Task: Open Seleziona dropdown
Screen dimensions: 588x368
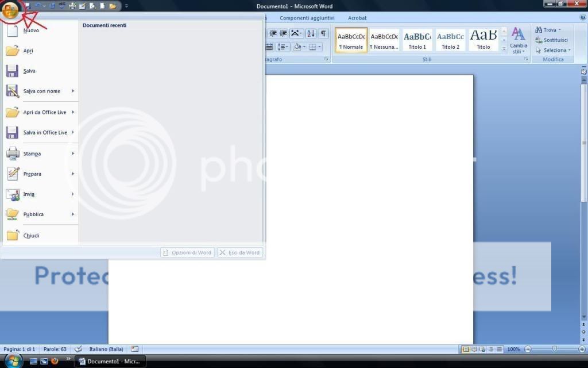Action: [553, 50]
